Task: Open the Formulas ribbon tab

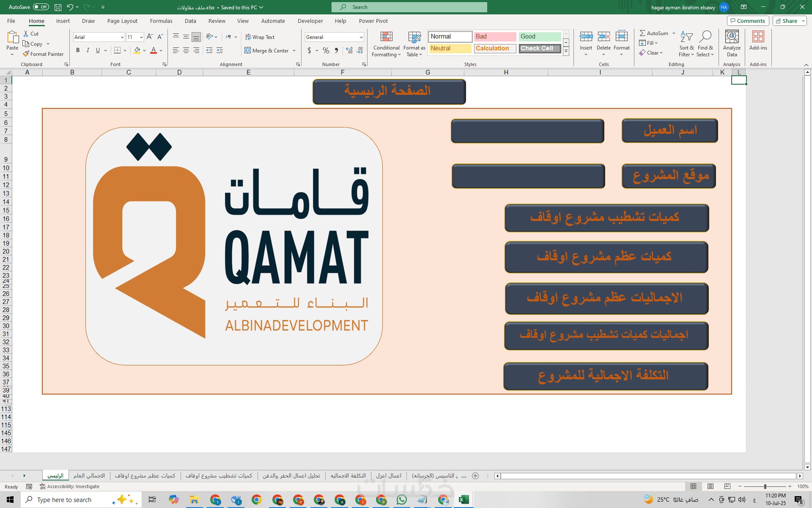Action: (x=161, y=21)
